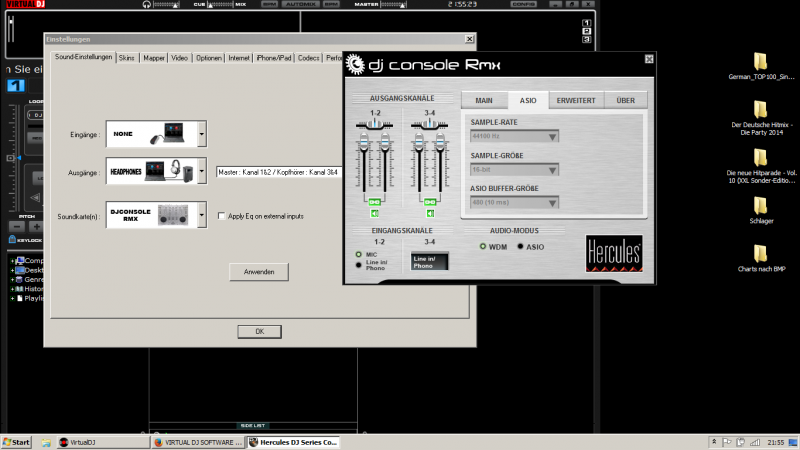This screenshot has width=800, height=450.
Task: Switch to the MAIN tab
Action: (x=484, y=101)
